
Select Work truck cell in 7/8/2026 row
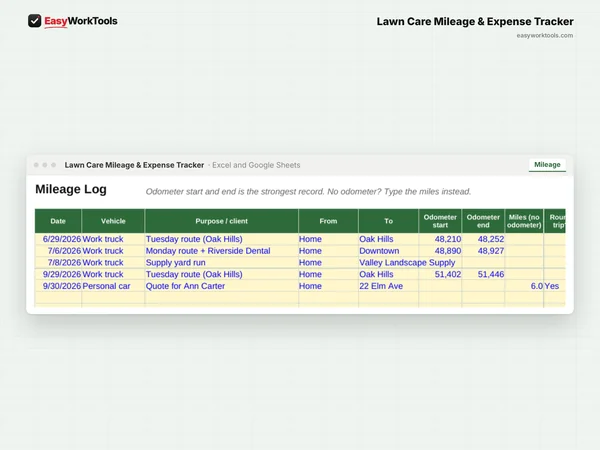[x=113, y=262]
